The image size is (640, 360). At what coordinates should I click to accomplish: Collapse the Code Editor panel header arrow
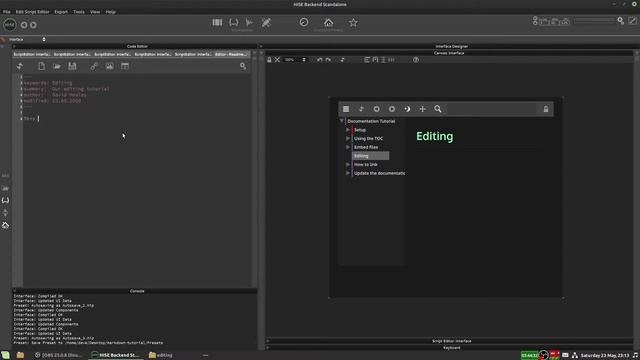tap(14, 46)
